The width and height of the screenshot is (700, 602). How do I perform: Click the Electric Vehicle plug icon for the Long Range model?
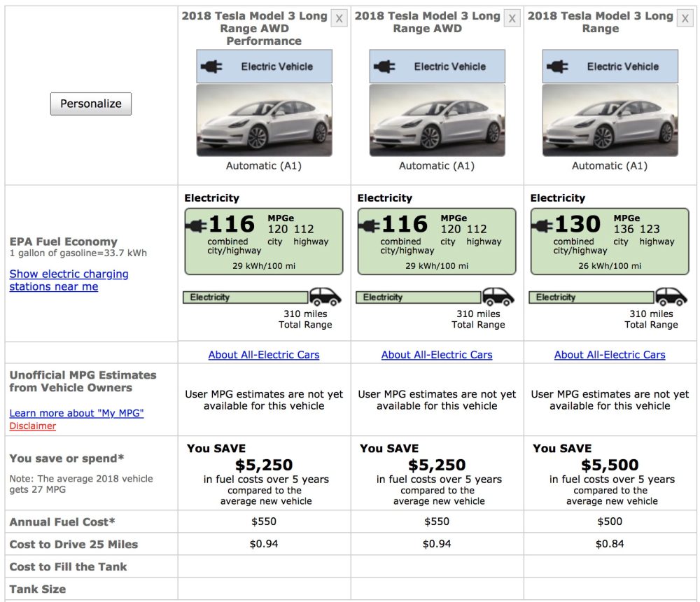coord(556,66)
